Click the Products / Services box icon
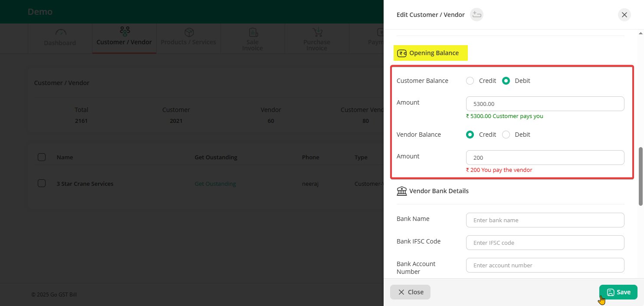 pyautogui.click(x=189, y=33)
